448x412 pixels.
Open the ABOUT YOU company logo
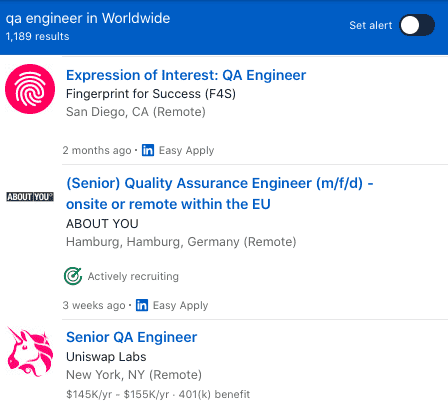click(x=30, y=197)
